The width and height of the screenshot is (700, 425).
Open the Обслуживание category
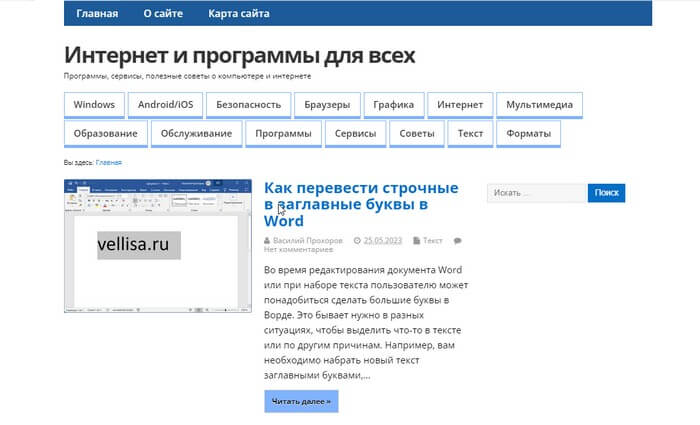[x=196, y=133]
